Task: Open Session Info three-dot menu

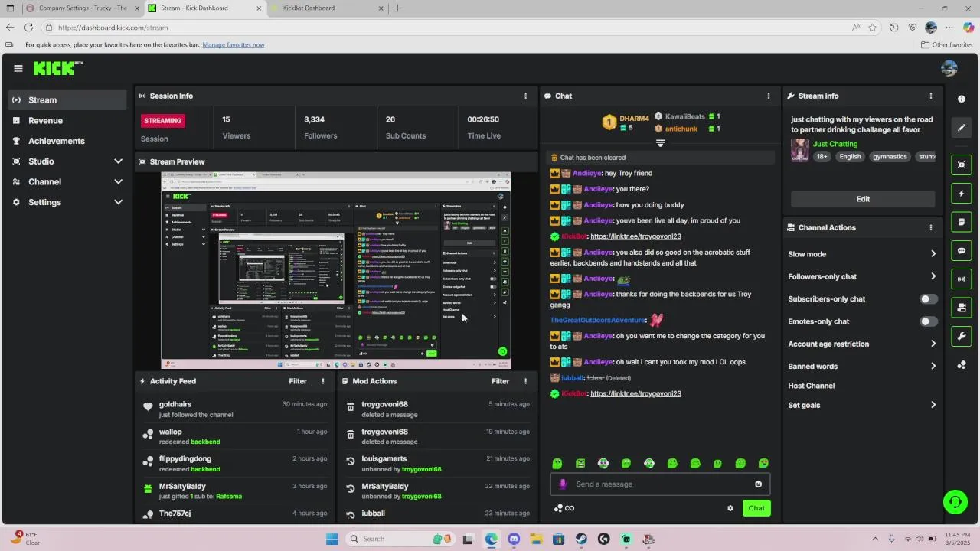Action: point(525,96)
